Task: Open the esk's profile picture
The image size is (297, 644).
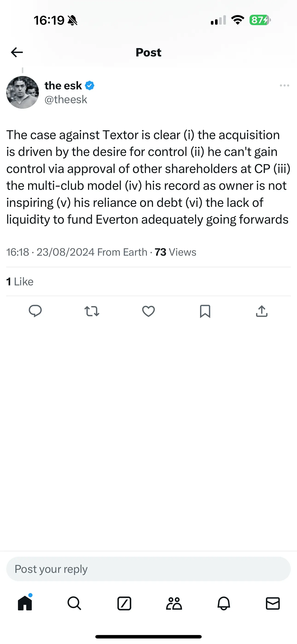Action: click(x=23, y=92)
